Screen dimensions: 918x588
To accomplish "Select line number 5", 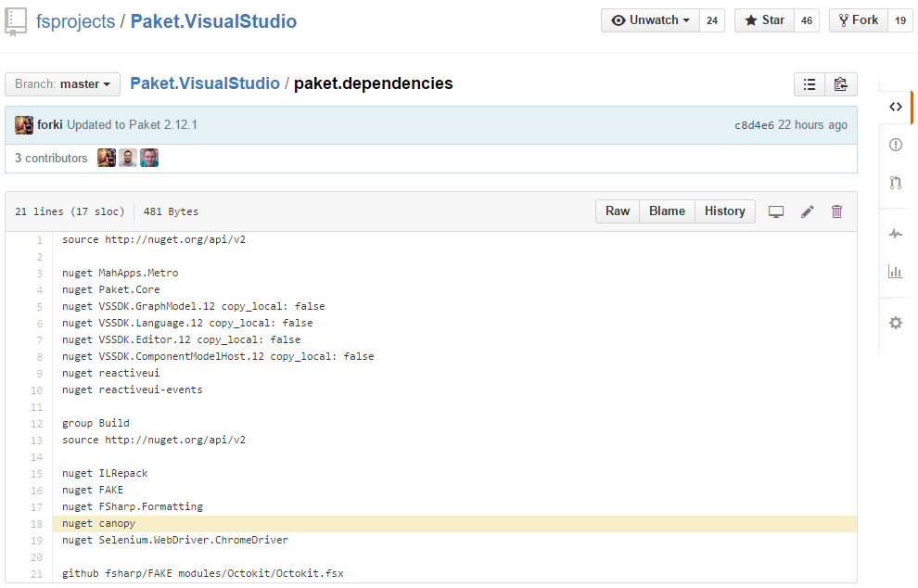I will (x=39, y=307).
